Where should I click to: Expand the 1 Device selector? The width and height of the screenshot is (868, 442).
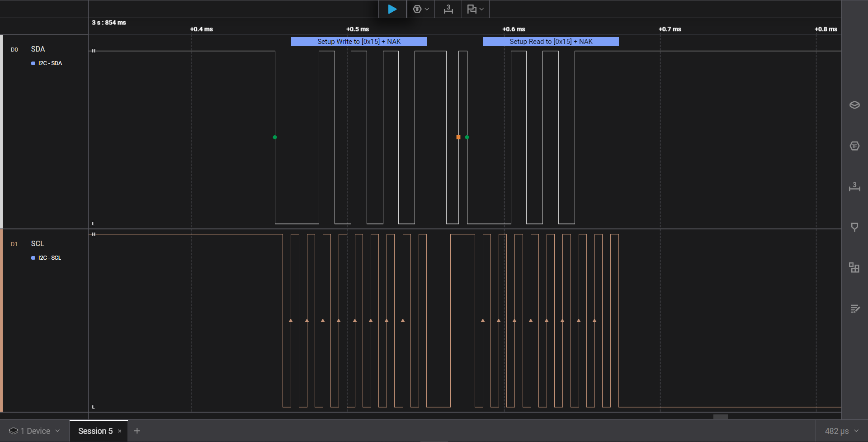pos(34,431)
